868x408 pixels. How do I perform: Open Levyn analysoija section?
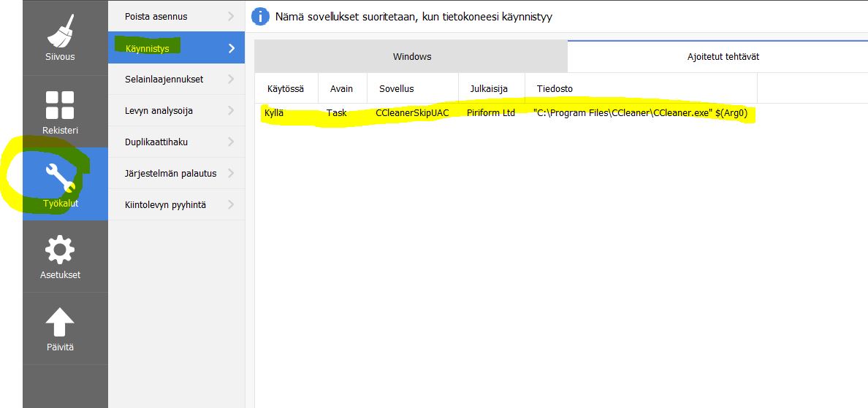click(x=176, y=110)
